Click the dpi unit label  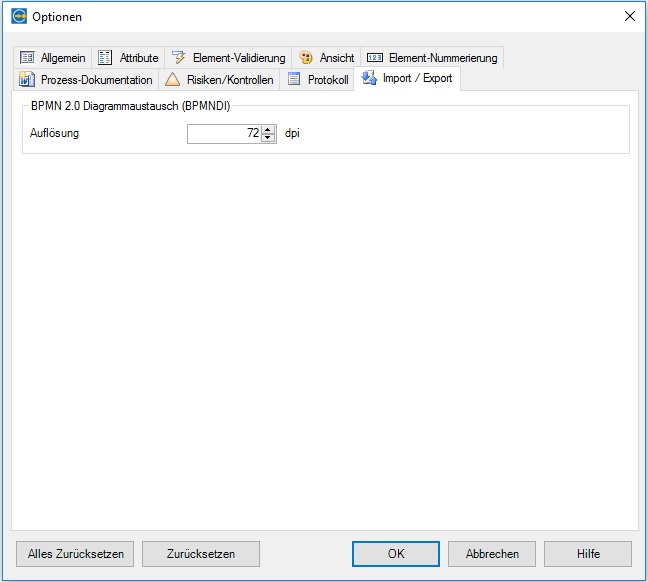[x=292, y=134]
